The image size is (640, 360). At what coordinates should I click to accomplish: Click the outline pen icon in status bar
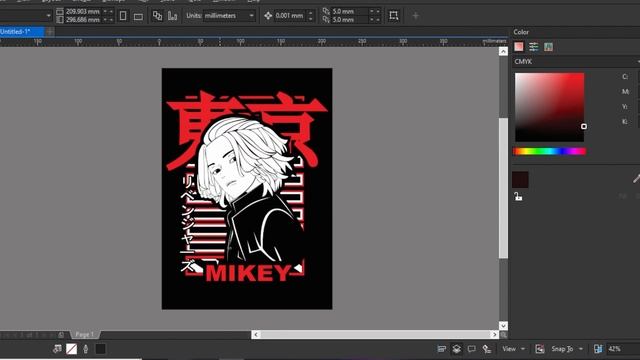pyautogui.click(x=86, y=349)
